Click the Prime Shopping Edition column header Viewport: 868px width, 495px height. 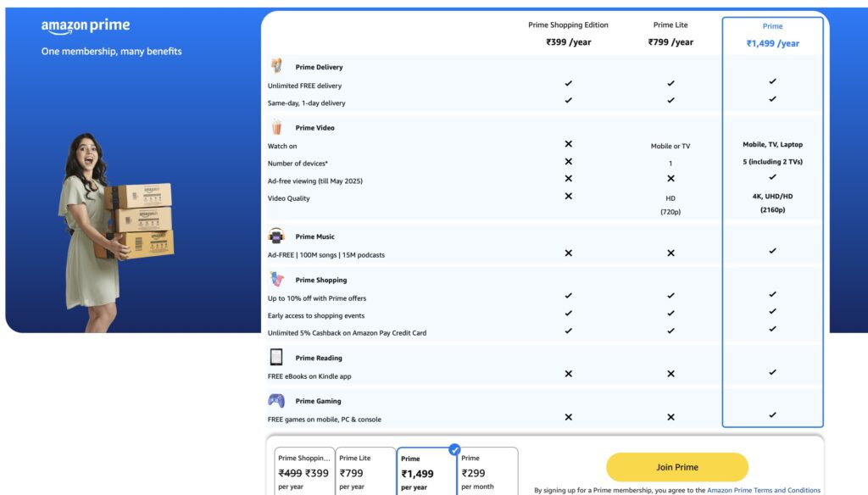[568, 25]
